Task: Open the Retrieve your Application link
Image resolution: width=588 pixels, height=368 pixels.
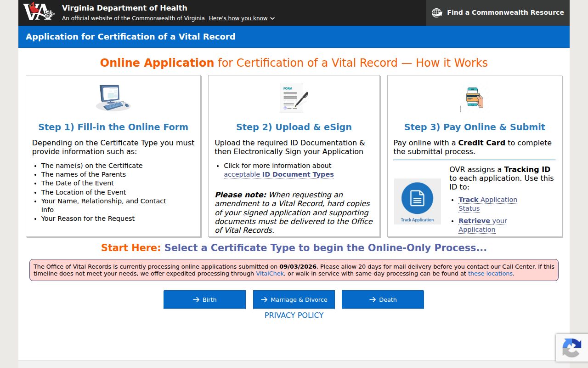Action: click(x=483, y=225)
